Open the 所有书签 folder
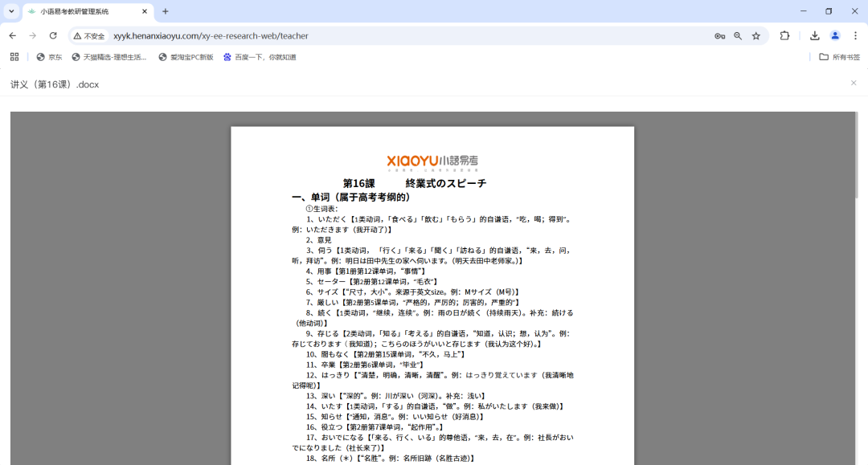Image resolution: width=868 pixels, height=465 pixels. point(839,57)
